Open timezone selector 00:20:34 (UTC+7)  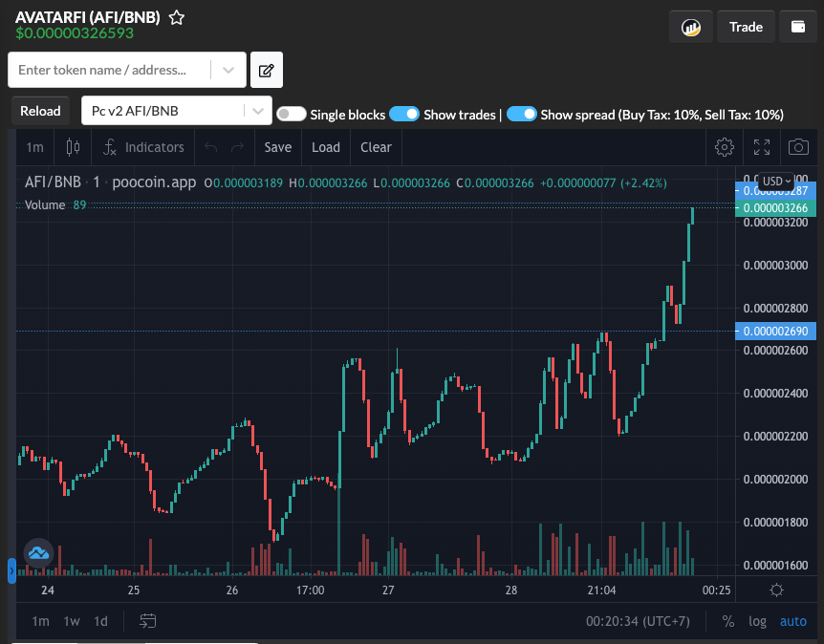tap(638, 621)
